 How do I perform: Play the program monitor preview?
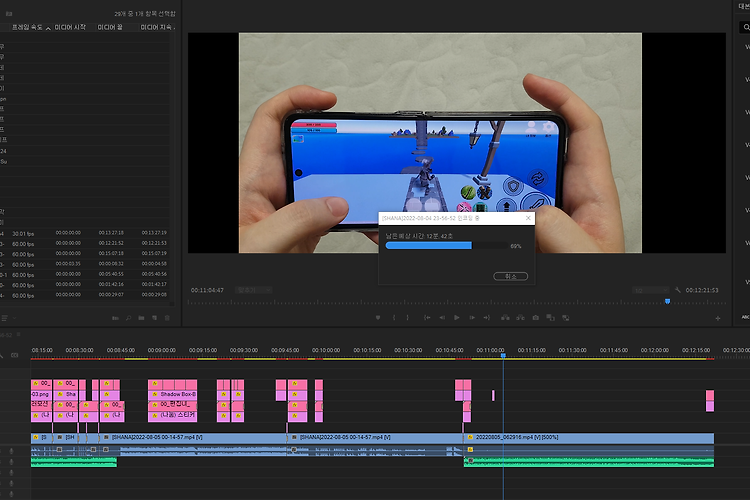point(457,318)
